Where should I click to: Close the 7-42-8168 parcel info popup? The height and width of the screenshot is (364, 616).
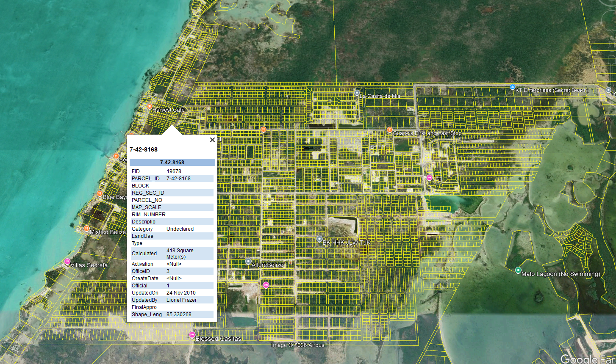coord(213,140)
